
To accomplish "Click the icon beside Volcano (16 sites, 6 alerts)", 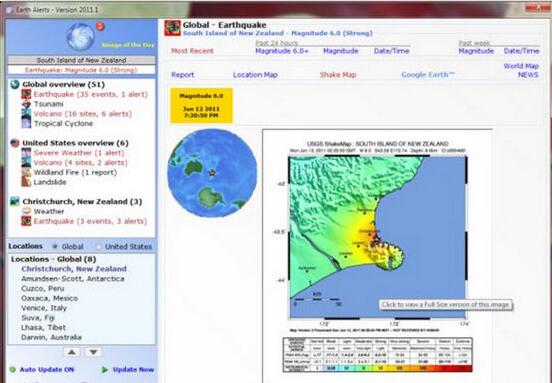I will click(26, 113).
